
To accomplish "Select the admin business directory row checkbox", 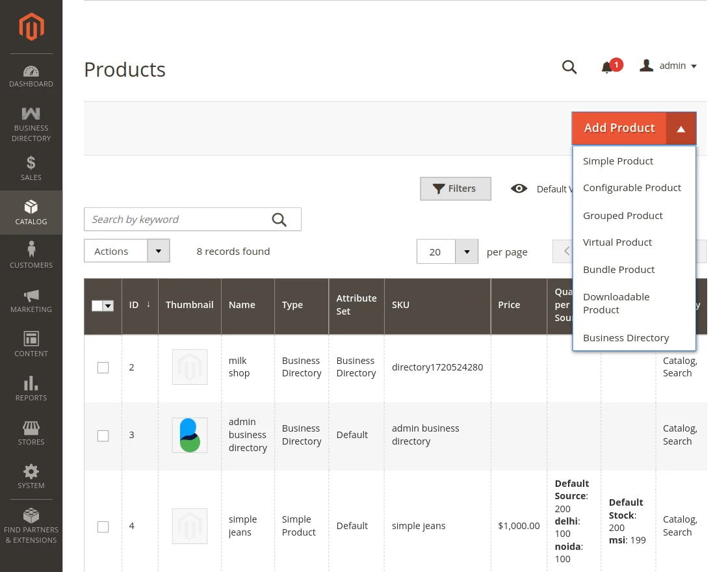I will pos(103,435).
